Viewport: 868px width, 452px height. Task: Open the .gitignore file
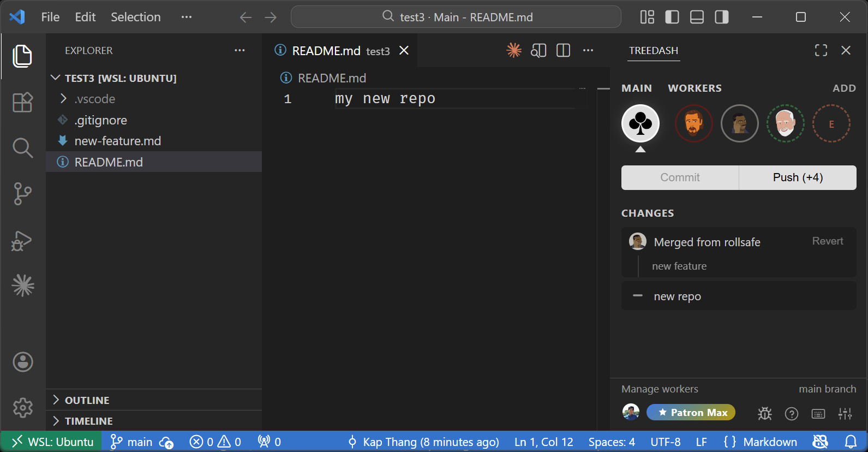154,120
